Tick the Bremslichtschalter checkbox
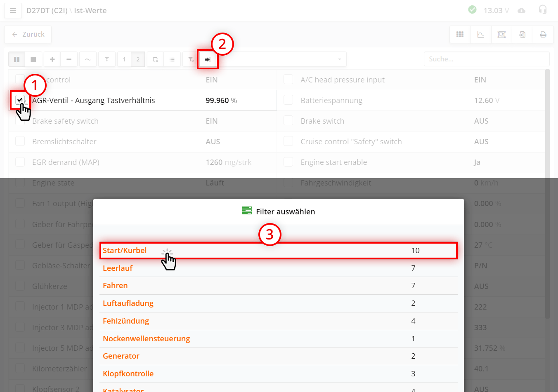This screenshot has width=558, height=392. 20,141
